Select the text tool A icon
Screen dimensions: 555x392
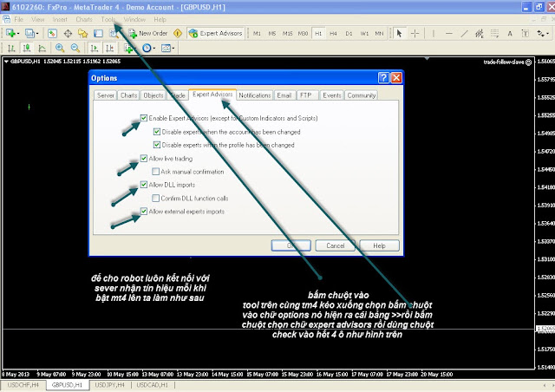pos(510,33)
